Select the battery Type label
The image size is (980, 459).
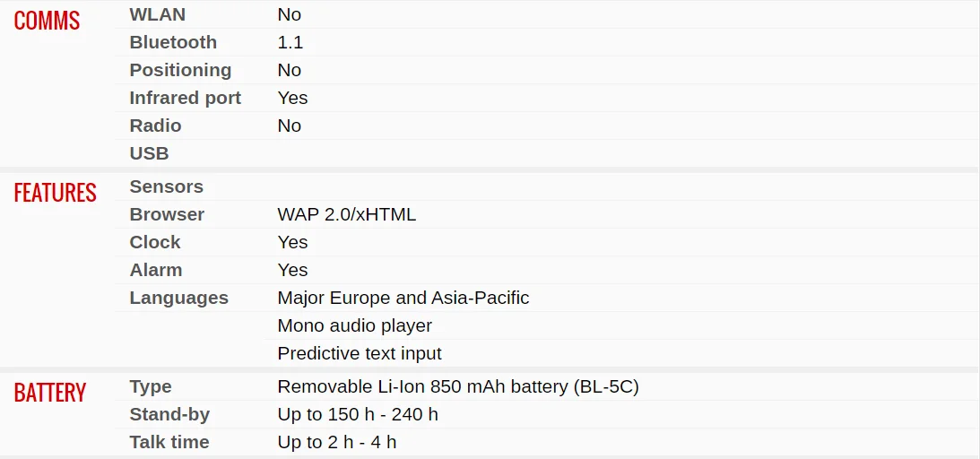(151, 386)
